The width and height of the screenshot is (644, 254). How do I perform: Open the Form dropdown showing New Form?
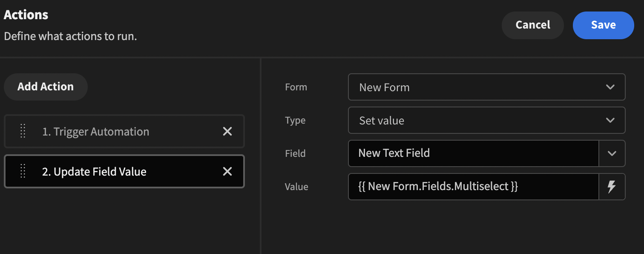pyautogui.click(x=486, y=87)
